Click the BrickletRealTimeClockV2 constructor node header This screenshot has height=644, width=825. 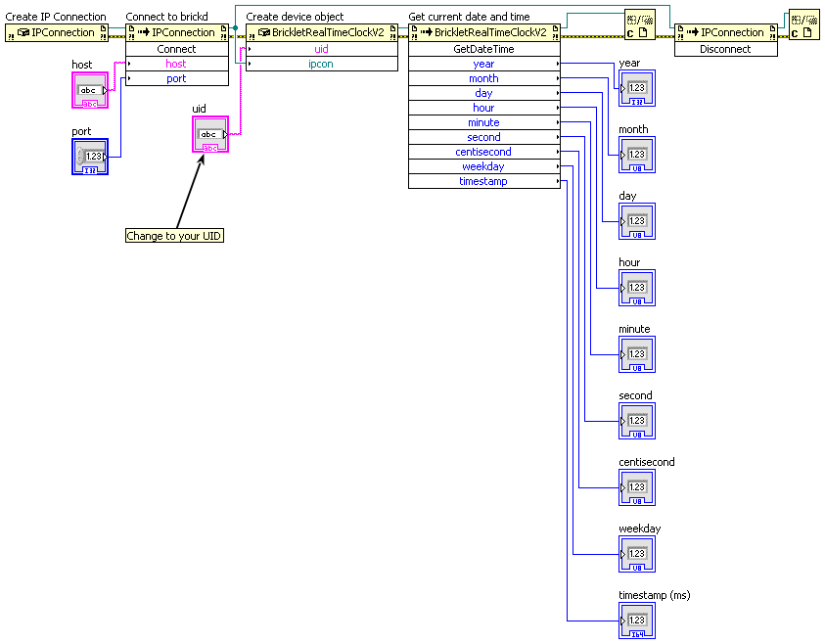pyautogui.click(x=322, y=32)
